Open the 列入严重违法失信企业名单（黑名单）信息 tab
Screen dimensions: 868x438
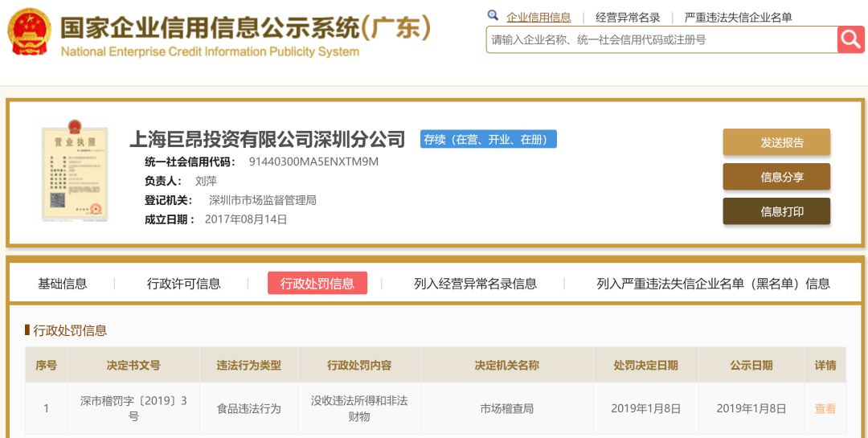click(x=714, y=284)
